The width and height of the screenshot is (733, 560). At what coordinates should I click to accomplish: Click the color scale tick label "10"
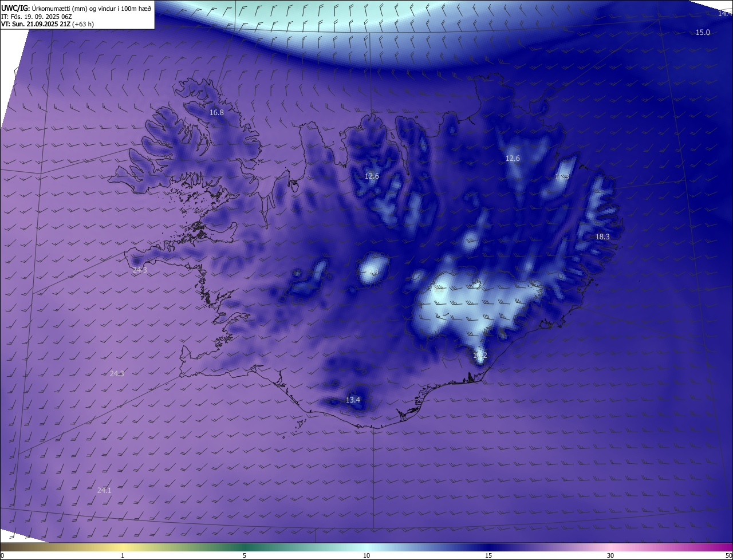[x=366, y=555]
